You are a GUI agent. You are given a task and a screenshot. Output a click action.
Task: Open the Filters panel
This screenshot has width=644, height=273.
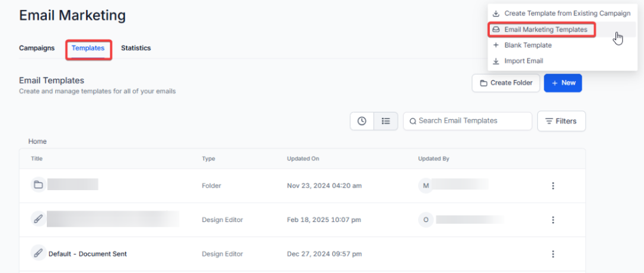[x=561, y=121]
